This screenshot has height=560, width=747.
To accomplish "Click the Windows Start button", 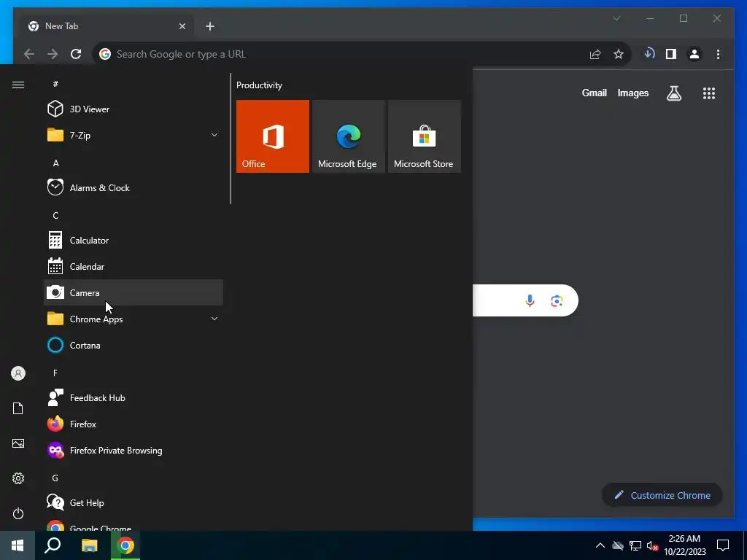I will 18,545.
